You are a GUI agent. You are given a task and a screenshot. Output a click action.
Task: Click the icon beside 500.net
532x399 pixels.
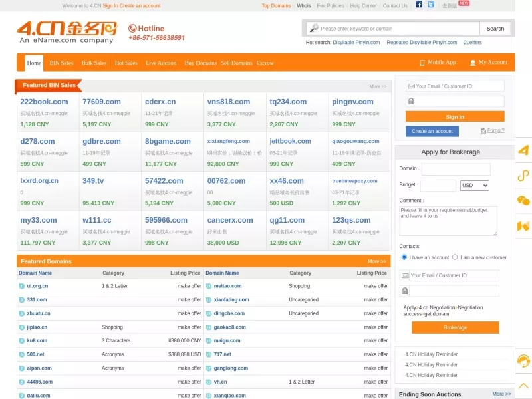22,354
